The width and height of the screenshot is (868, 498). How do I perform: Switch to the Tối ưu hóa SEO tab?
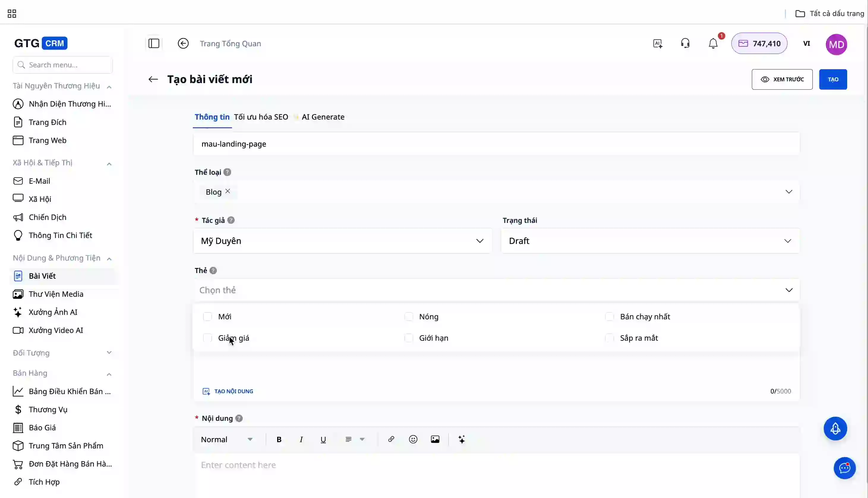261,117
